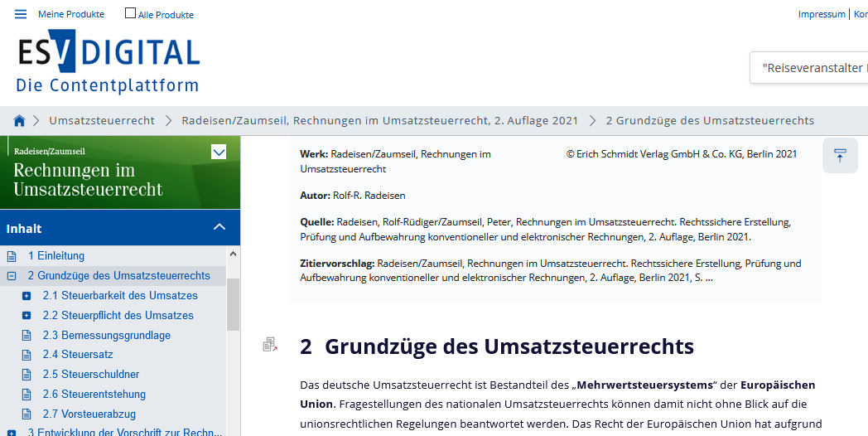Click the document export icon beside heading
Viewport: 868px width, 436px height.
point(270,345)
